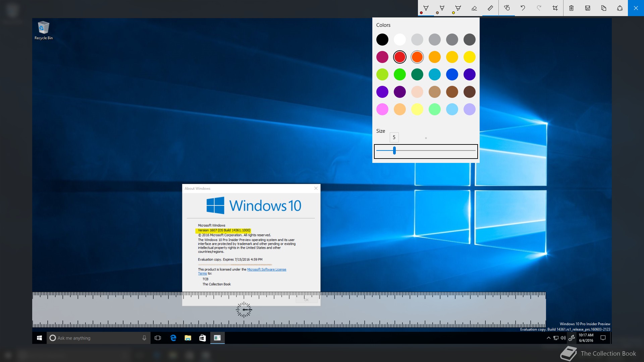Pick the bright yellow swatch in second row
The image size is (644, 362).
[x=470, y=57]
